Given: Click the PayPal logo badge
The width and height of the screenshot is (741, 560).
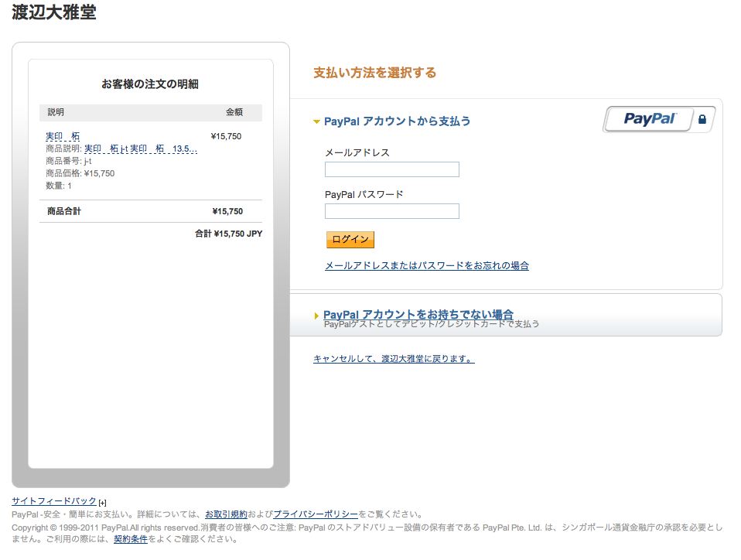Looking at the screenshot, I should (659, 119).
